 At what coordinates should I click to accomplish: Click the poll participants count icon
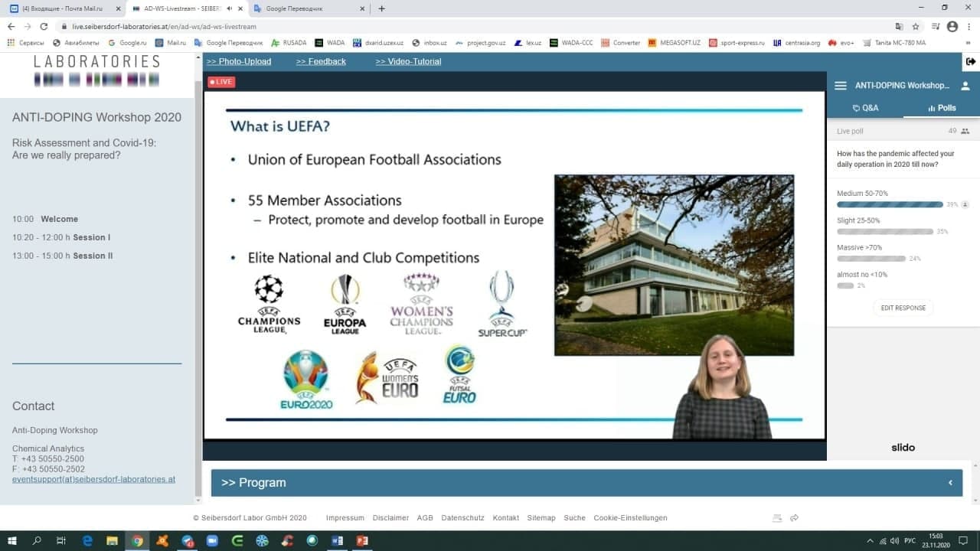(965, 132)
